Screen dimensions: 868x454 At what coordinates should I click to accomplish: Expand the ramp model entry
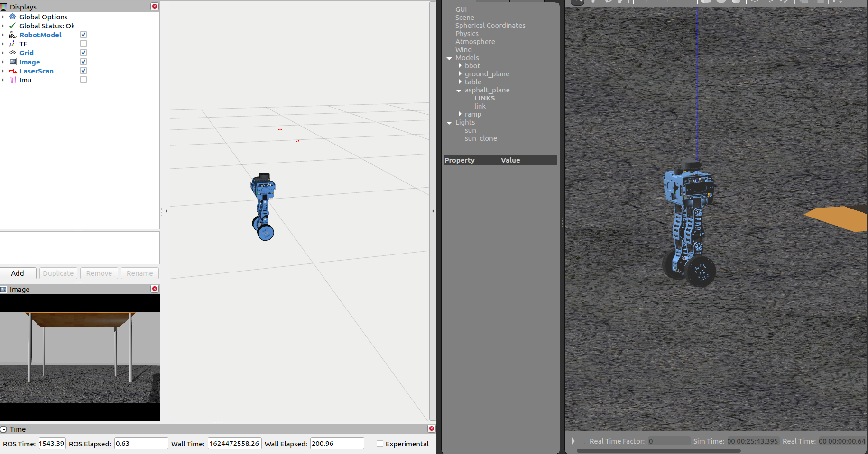[x=460, y=114]
